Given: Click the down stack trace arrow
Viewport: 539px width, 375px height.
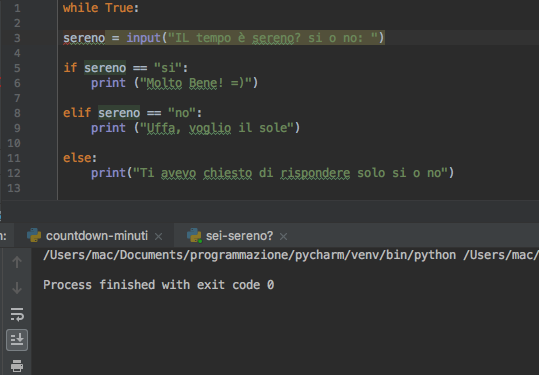Looking at the screenshot, I should point(17,288).
